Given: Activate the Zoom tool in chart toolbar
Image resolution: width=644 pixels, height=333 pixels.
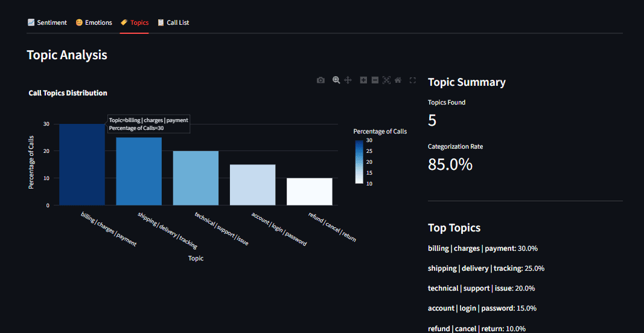Looking at the screenshot, I should coord(336,80).
